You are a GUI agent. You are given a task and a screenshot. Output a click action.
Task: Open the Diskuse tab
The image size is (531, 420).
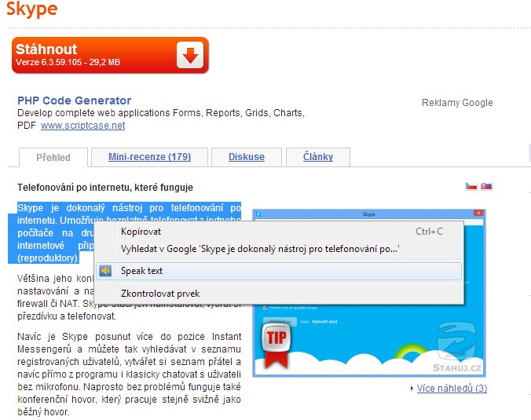[x=247, y=157]
